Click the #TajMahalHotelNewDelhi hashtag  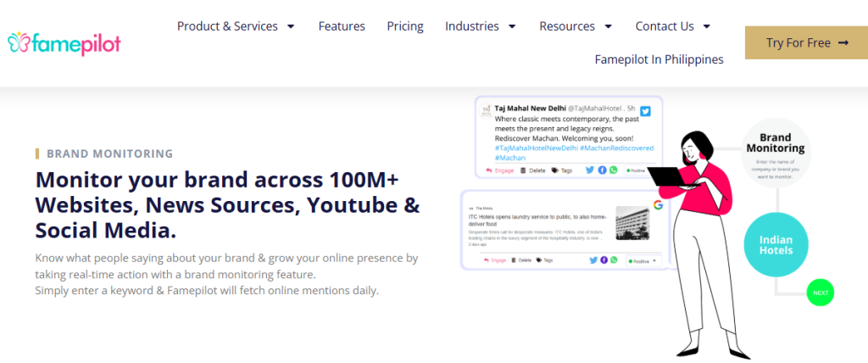537,148
